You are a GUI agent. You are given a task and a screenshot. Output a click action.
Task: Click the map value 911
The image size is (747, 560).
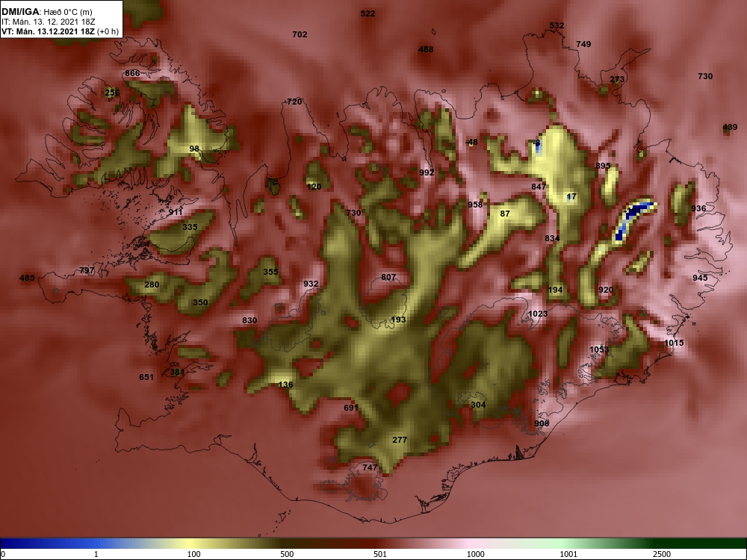click(176, 212)
